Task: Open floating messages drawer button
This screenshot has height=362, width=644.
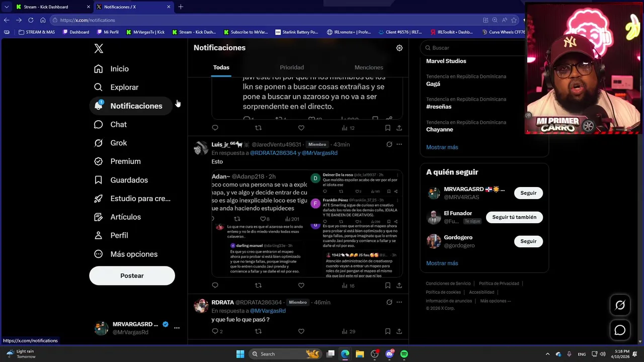Action: pyautogui.click(x=620, y=330)
